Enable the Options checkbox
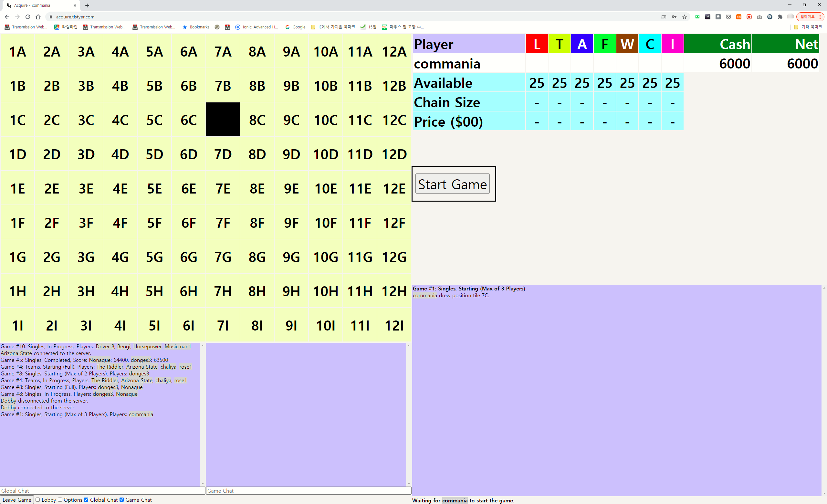 (x=60, y=499)
